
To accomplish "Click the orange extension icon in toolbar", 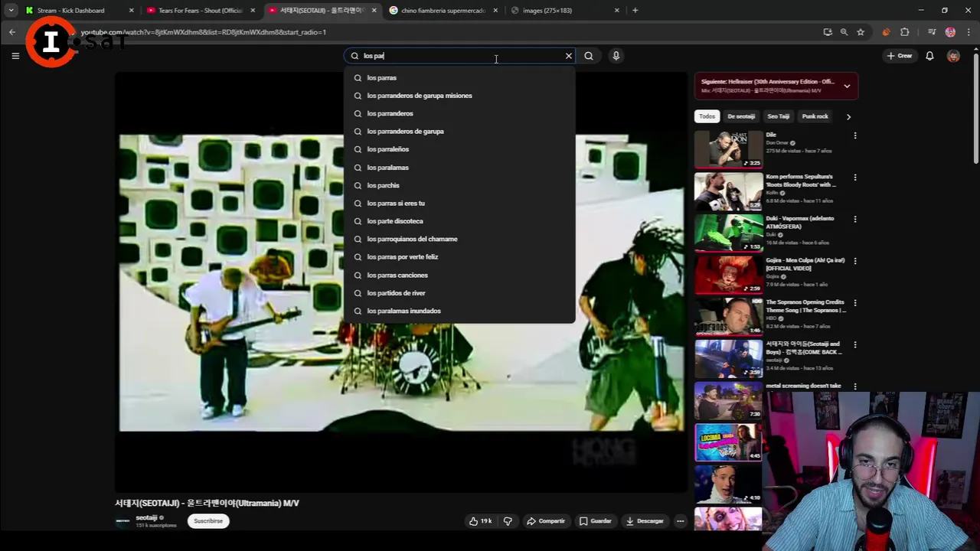I will (886, 32).
